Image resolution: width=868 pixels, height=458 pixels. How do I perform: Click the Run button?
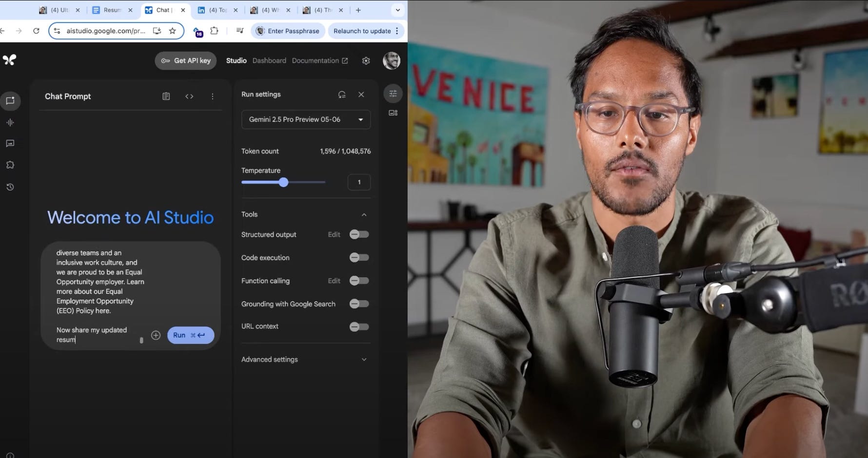click(x=191, y=335)
